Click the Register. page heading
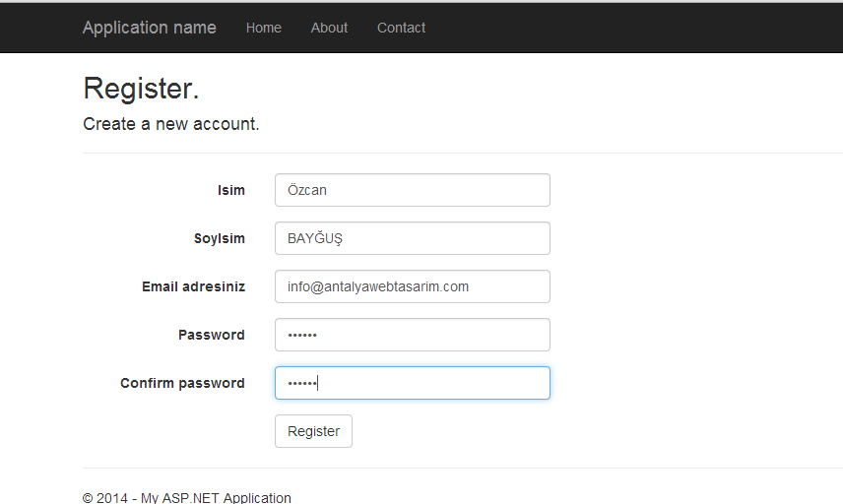Viewport: 843px width, 504px height. pos(141,89)
